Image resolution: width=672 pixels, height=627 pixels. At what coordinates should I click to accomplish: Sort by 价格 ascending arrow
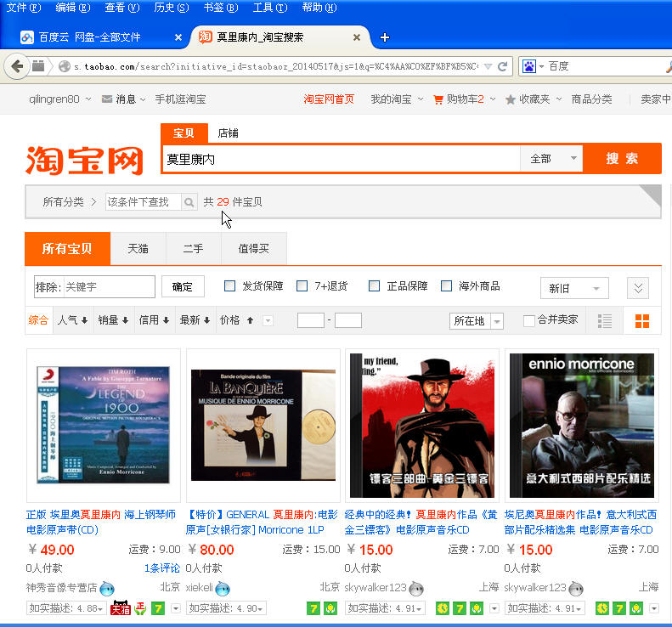tap(251, 320)
